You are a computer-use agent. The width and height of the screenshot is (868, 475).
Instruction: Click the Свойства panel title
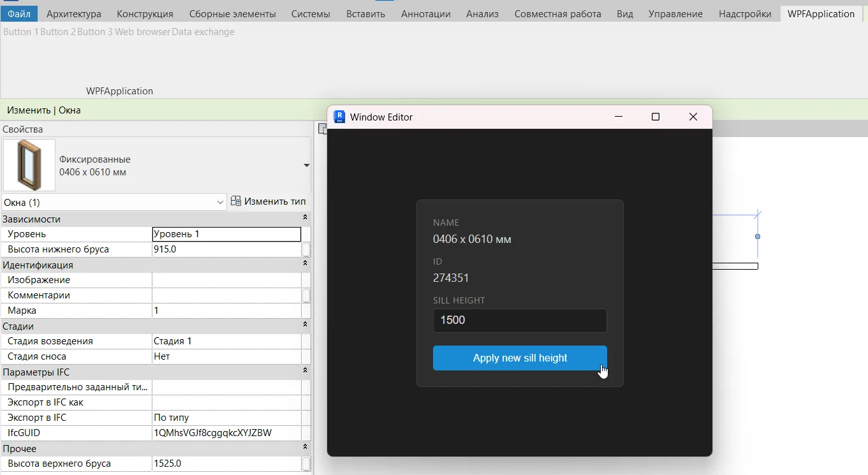click(x=23, y=129)
